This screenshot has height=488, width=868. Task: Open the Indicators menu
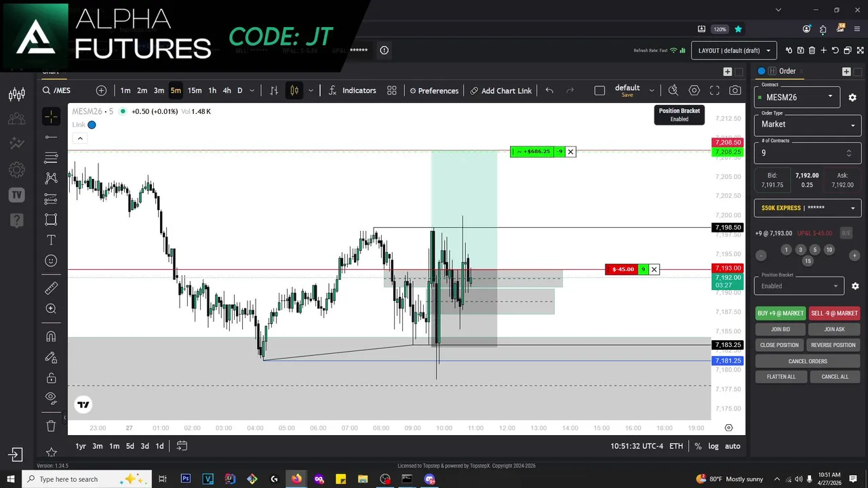[x=352, y=91]
